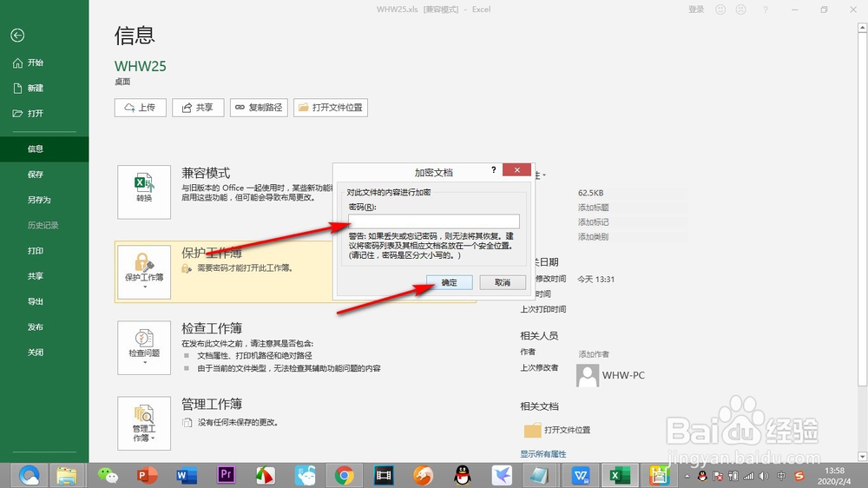Click the scrollbar up arrow
This screenshot has width=868, height=488.
point(862,27)
